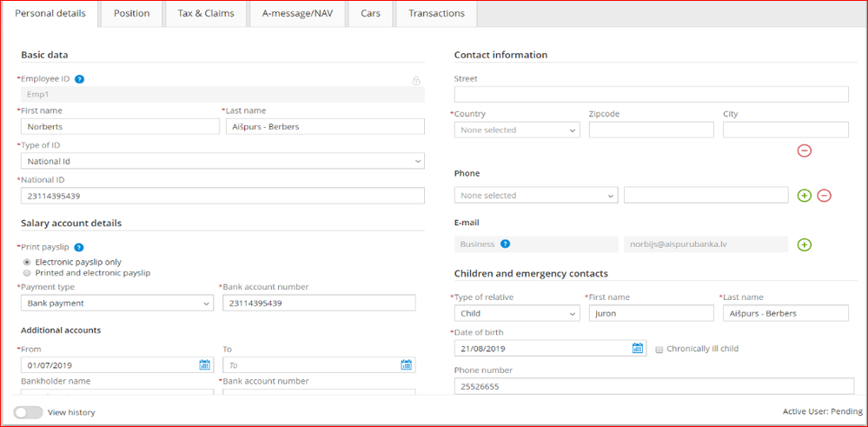
Task: Click the Street input field
Action: [652, 94]
